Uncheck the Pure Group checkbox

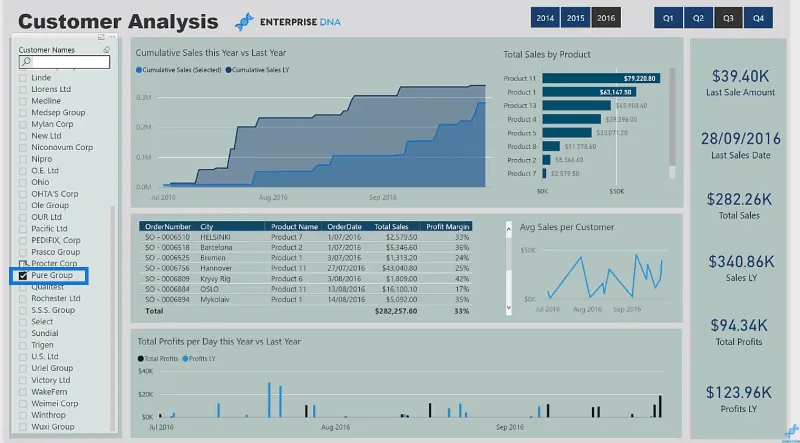click(22, 276)
